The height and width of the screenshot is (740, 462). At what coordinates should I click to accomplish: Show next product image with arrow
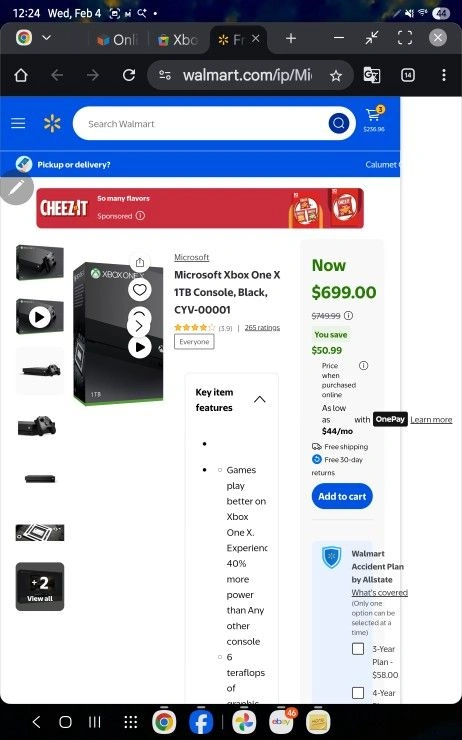[139, 326]
